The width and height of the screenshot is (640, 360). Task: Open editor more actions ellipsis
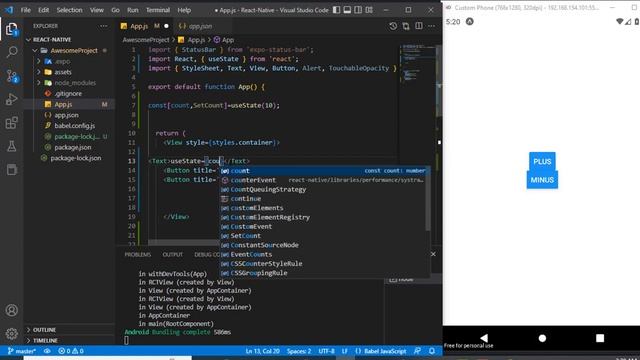(x=431, y=26)
